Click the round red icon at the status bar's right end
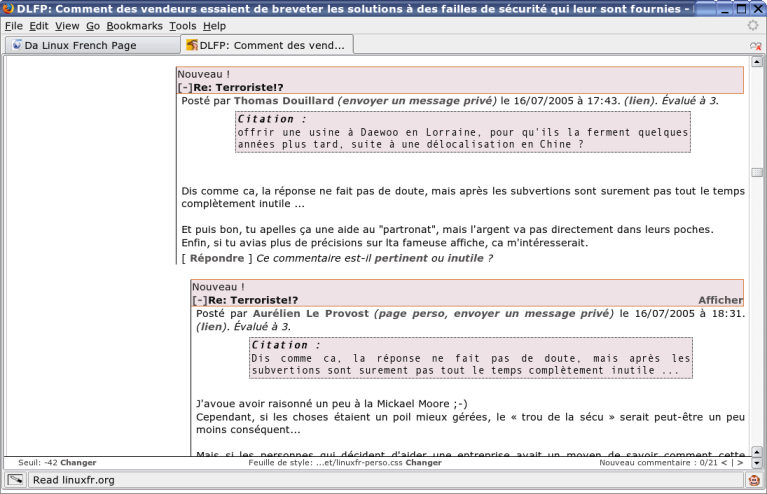The width and height of the screenshot is (767, 494). (754, 480)
